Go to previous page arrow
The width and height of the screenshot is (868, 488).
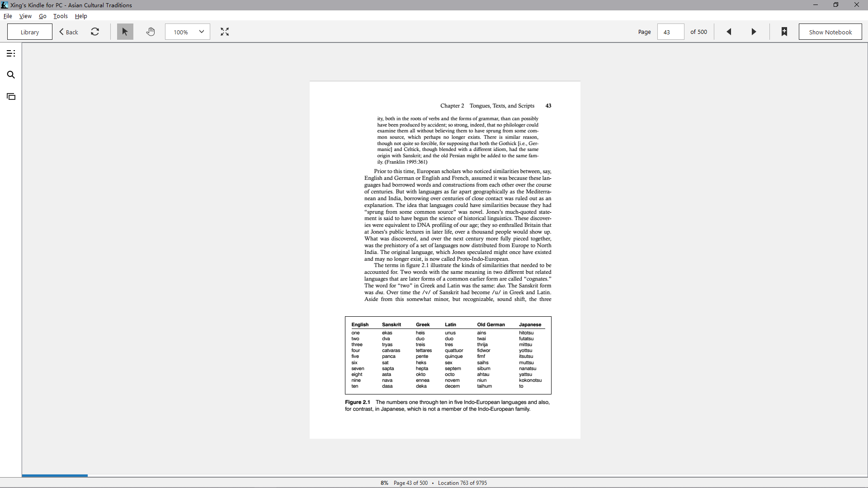point(729,32)
